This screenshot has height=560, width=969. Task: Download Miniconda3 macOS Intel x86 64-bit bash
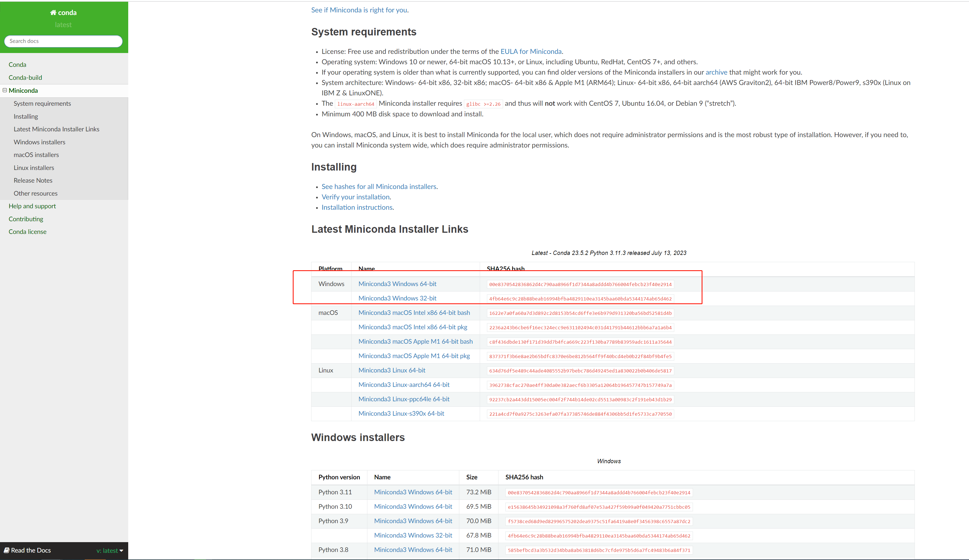tap(414, 313)
